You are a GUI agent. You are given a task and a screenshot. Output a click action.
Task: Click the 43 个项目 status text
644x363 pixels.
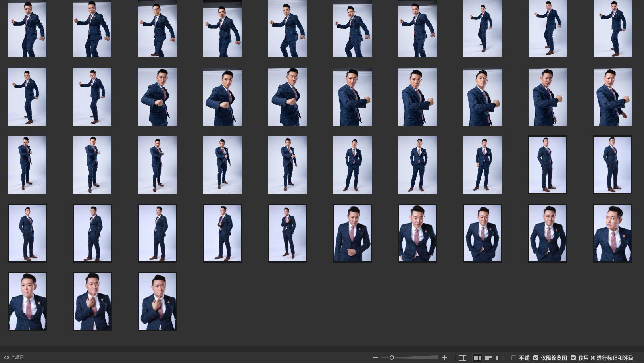pos(14,358)
